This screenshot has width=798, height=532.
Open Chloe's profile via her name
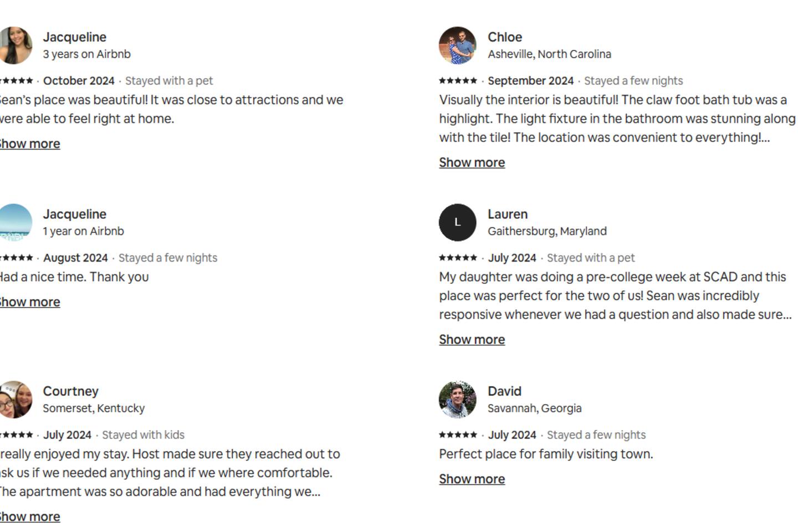point(504,37)
